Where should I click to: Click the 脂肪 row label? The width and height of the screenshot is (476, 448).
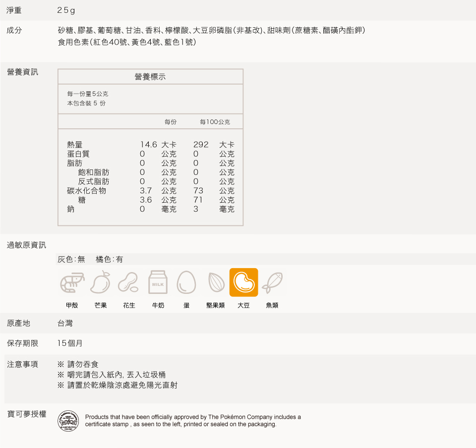point(75,163)
